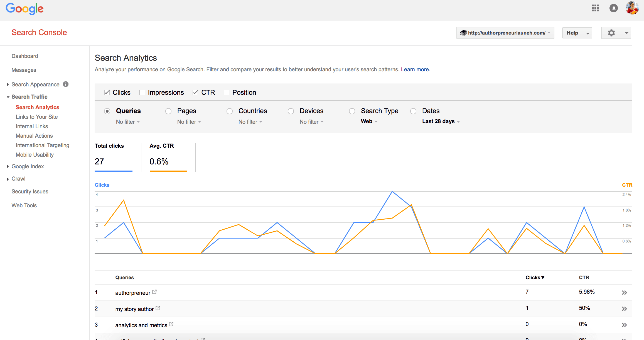
Task: Click the 5.98% CTR value
Action: click(x=587, y=292)
